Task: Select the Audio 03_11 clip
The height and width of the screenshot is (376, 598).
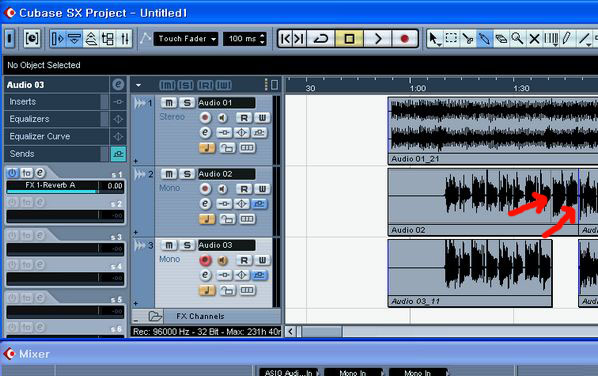Action: tap(470, 273)
